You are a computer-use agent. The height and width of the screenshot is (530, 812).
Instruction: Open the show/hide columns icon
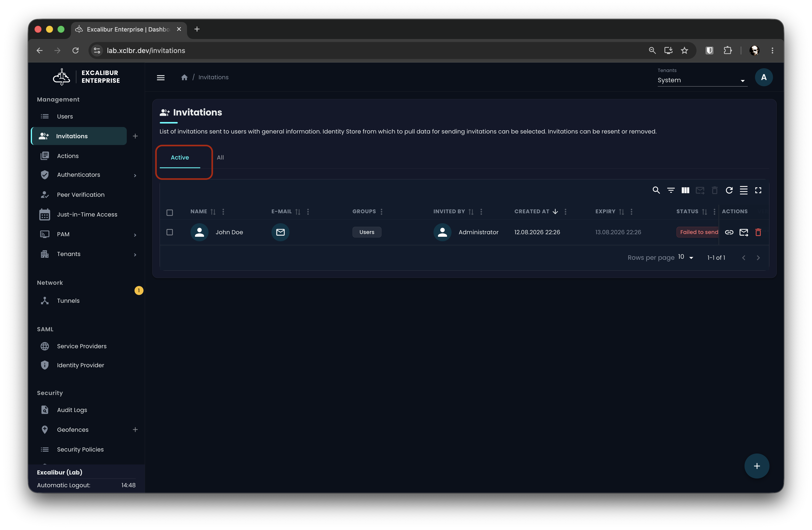coord(685,190)
